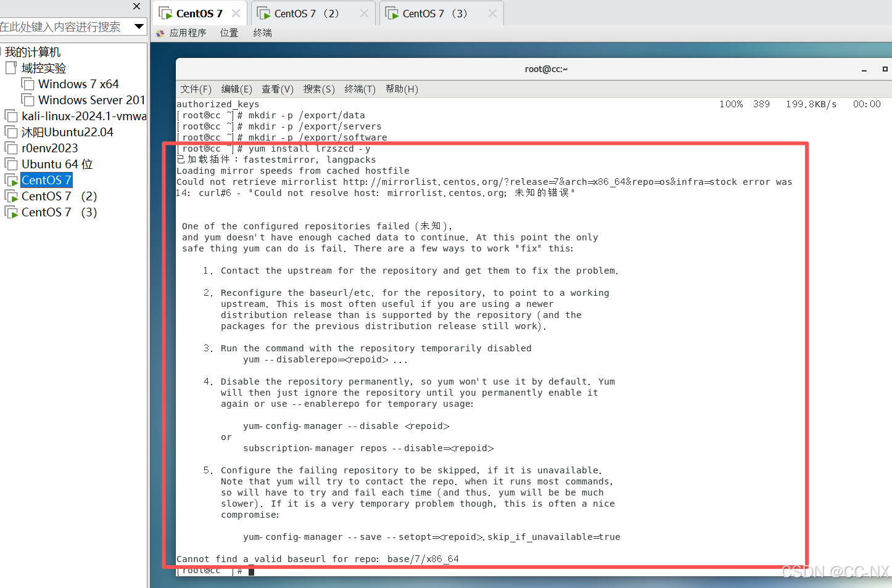Image resolution: width=892 pixels, height=588 pixels.
Task: Minimize the root@cc terminal window
Action: [x=864, y=70]
